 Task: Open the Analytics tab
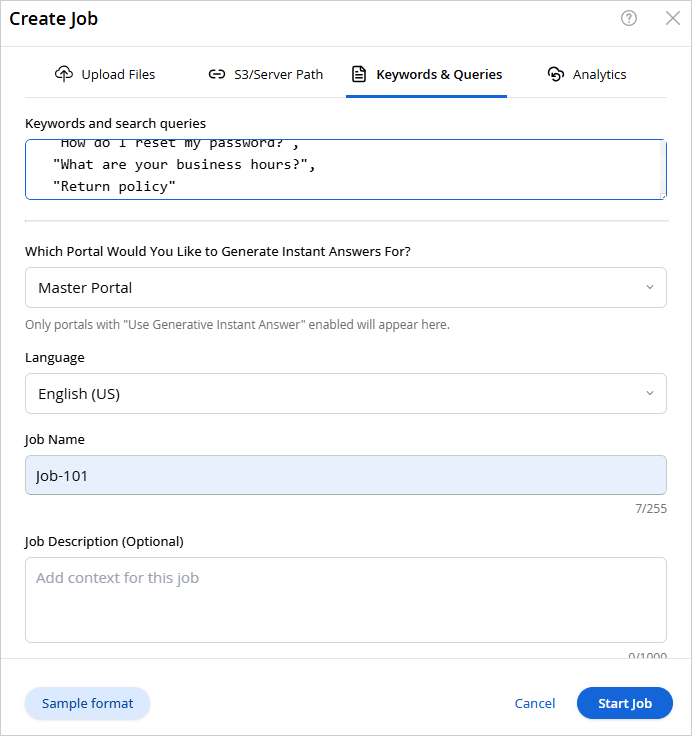[x=587, y=74]
